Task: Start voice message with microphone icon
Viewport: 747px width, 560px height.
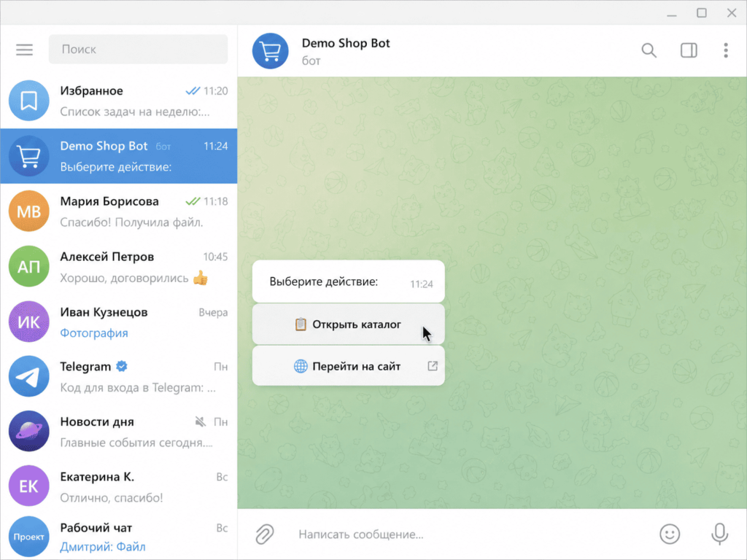Action: [x=719, y=534]
